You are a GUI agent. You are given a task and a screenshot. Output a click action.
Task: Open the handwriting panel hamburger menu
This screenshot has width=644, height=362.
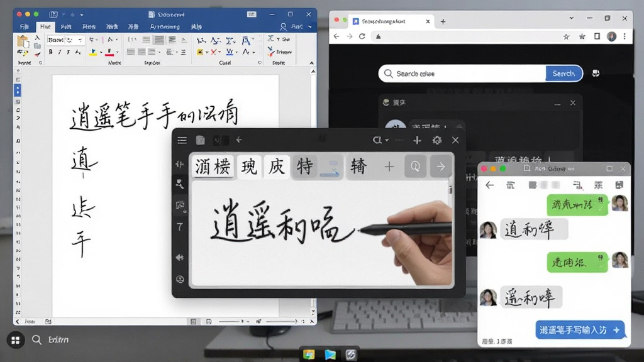pyautogui.click(x=182, y=140)
